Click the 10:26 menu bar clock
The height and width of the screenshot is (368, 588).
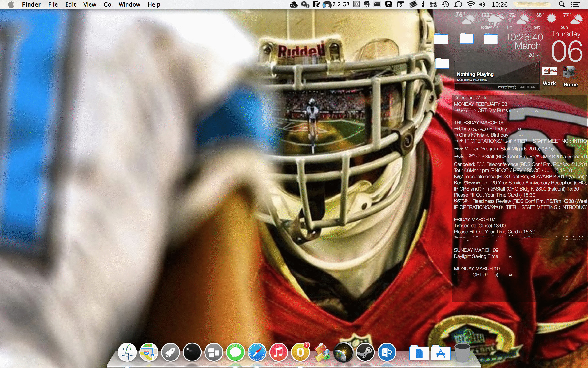point(500,4)
